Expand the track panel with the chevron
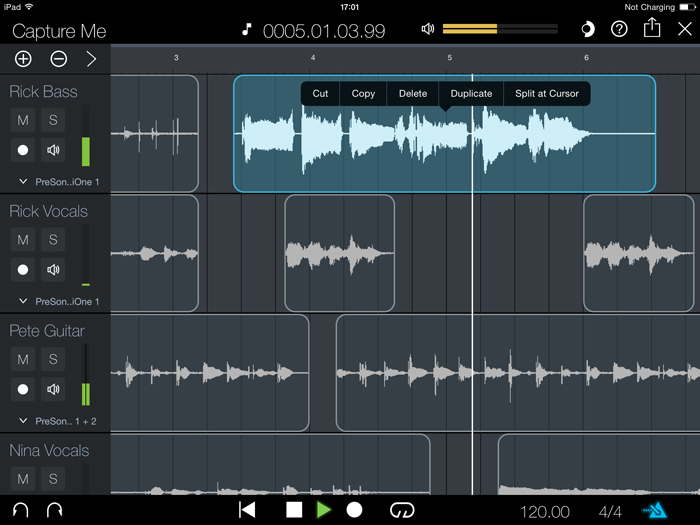The height and width of the screenshot is (525, 700). point(91,59)
